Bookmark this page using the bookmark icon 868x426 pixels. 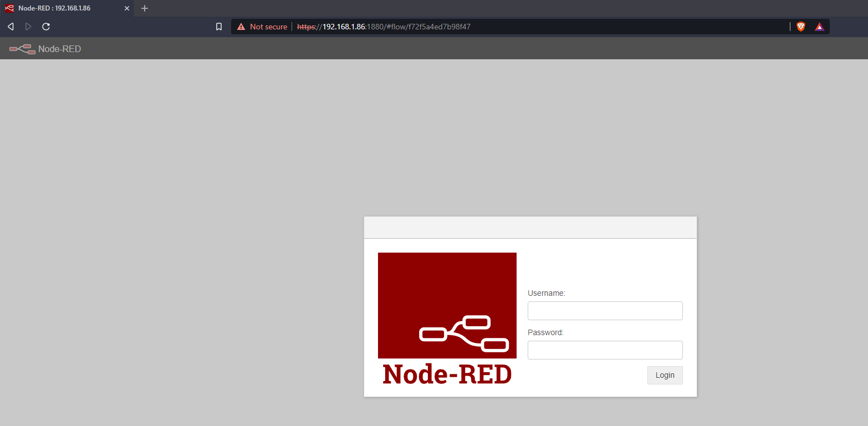(219, 27)
